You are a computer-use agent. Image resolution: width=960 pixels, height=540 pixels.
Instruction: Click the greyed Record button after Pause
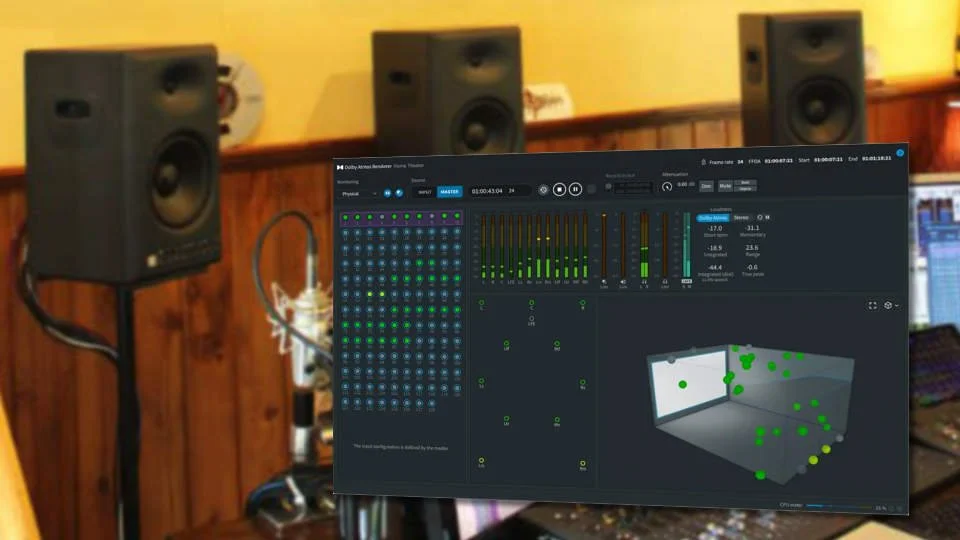pos(591,189)
